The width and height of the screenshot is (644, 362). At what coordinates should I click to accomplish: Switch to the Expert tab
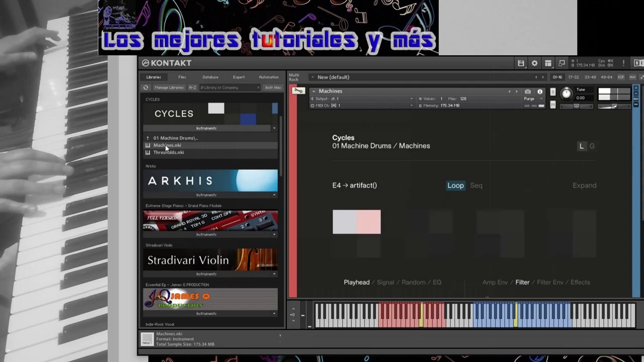239,77
